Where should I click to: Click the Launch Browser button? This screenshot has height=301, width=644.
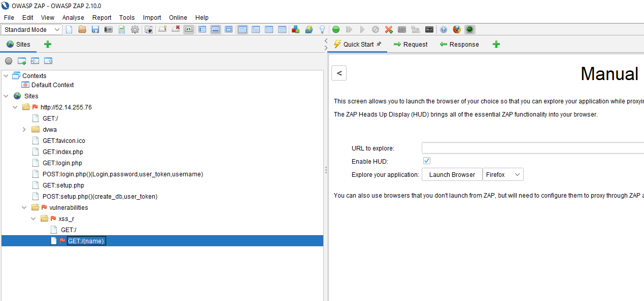tap(452, 174)
